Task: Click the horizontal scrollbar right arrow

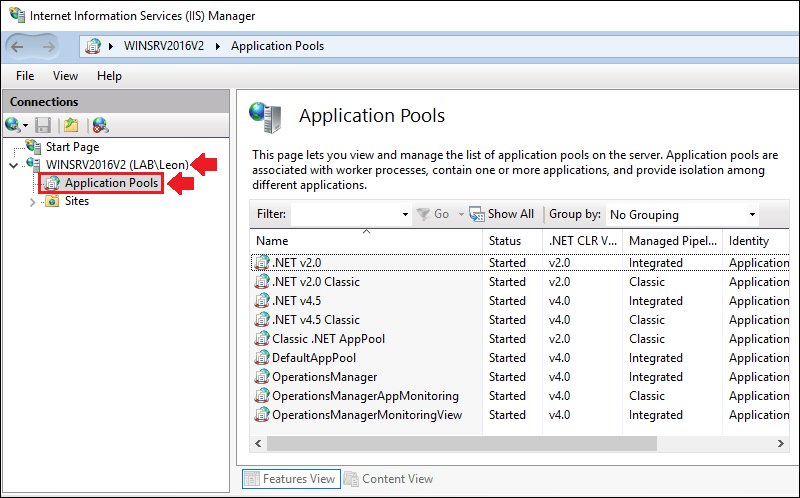Action: point(781,443)
